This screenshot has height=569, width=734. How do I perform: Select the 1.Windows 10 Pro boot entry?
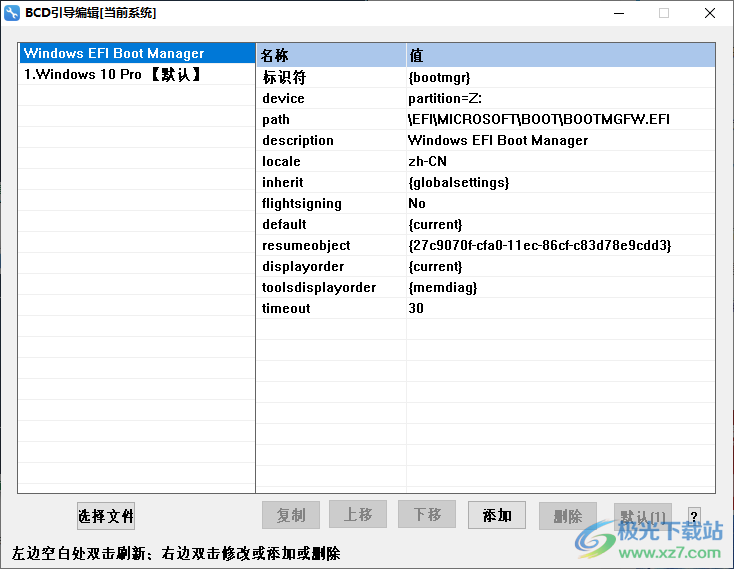pos(112,74)
